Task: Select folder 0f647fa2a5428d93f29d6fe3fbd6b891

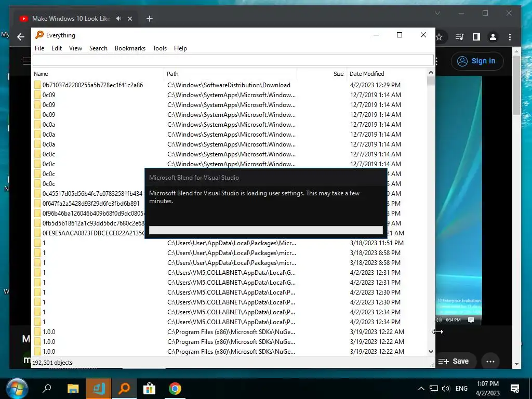Action: click(91, 203)
